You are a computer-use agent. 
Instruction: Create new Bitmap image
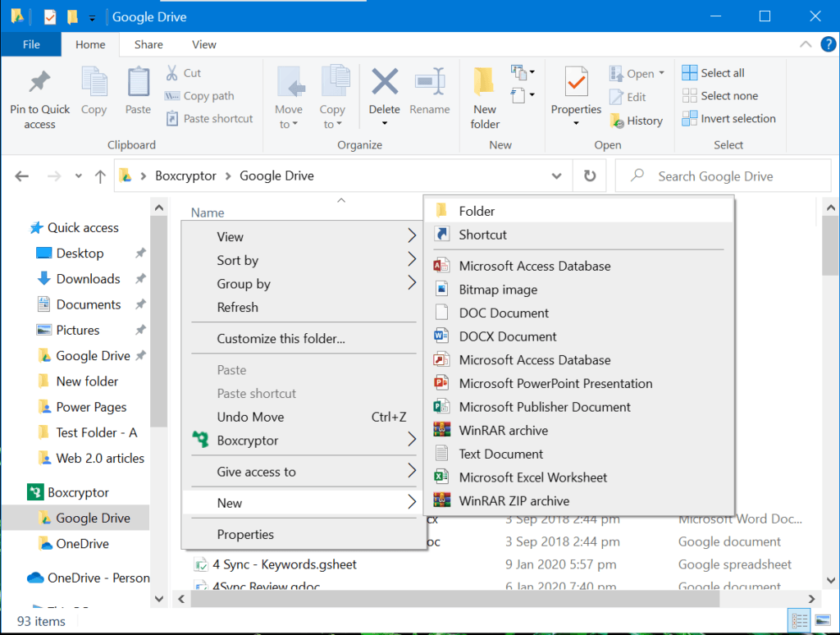[x=578, y=290]
